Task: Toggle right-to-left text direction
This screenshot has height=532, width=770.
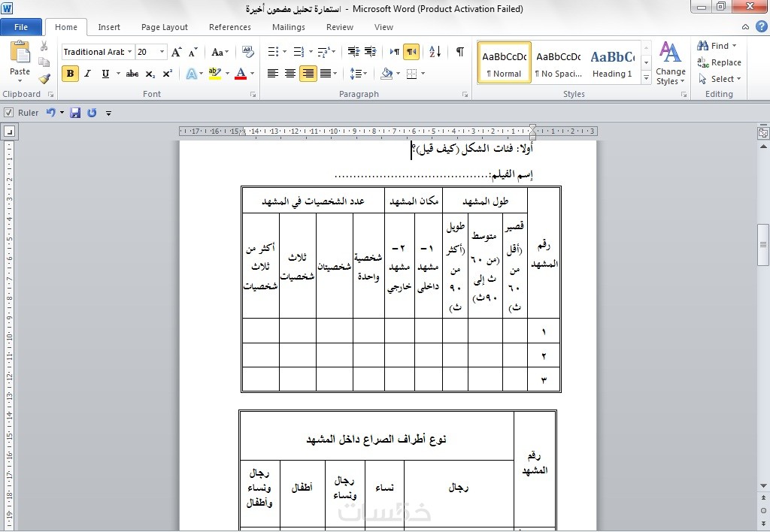Action: pos(411,52)
